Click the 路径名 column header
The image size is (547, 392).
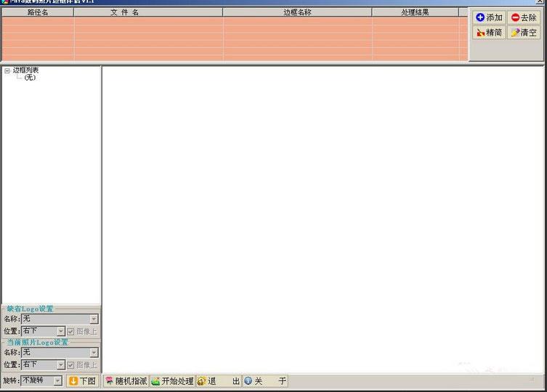(38, 12)
